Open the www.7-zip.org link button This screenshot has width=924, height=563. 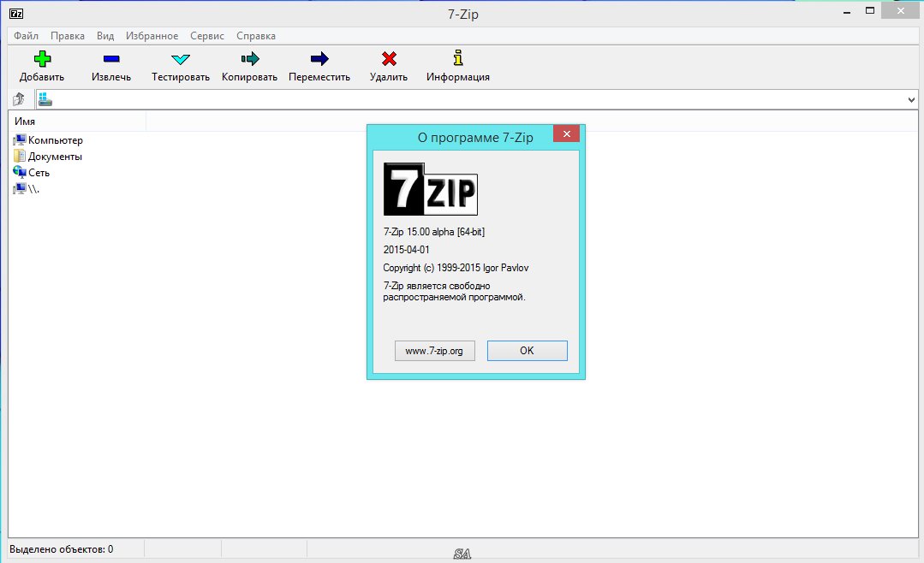[434, 351]
